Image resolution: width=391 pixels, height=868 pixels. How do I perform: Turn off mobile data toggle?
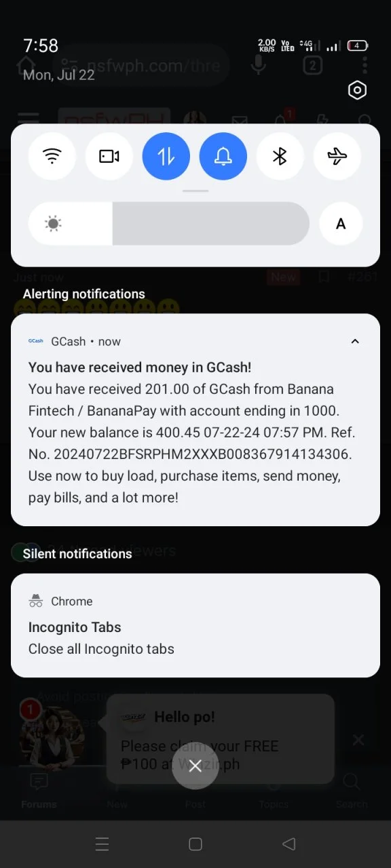(166, 157)
